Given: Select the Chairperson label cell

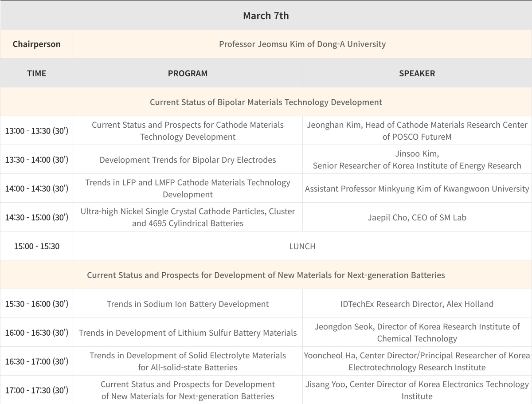Looking at the screenshot, I should (36, 44).
